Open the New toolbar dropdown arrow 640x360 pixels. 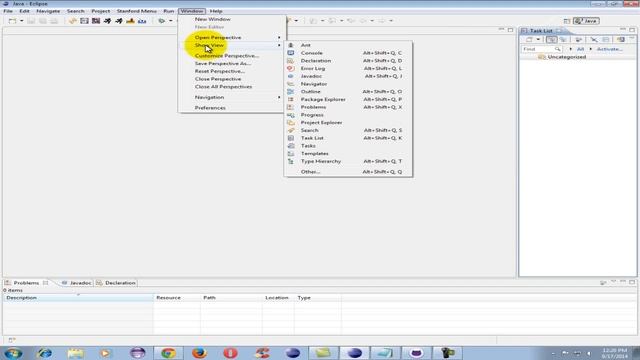tap(22, 21)
